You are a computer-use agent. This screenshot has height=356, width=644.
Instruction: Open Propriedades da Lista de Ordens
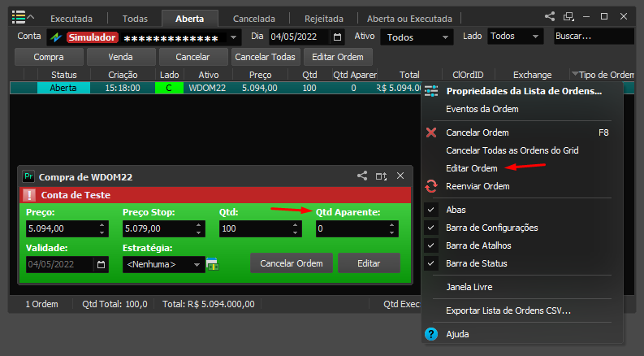coord(524,91)
